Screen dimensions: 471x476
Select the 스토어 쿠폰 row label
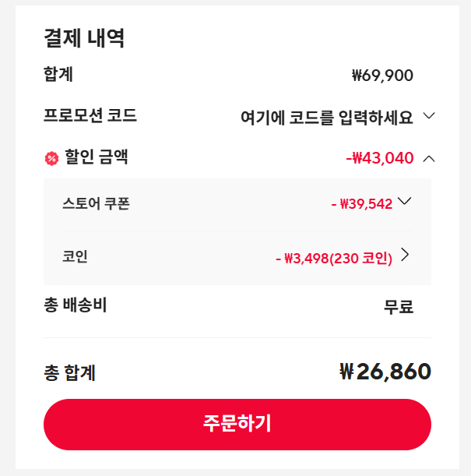tap(96, 204)
